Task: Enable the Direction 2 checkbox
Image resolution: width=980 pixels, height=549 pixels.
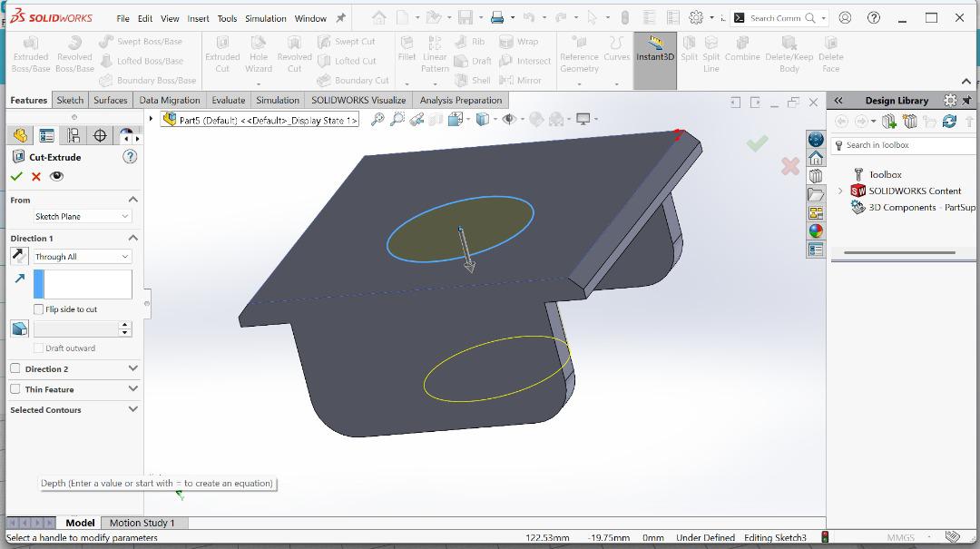Action: (15, 368)
